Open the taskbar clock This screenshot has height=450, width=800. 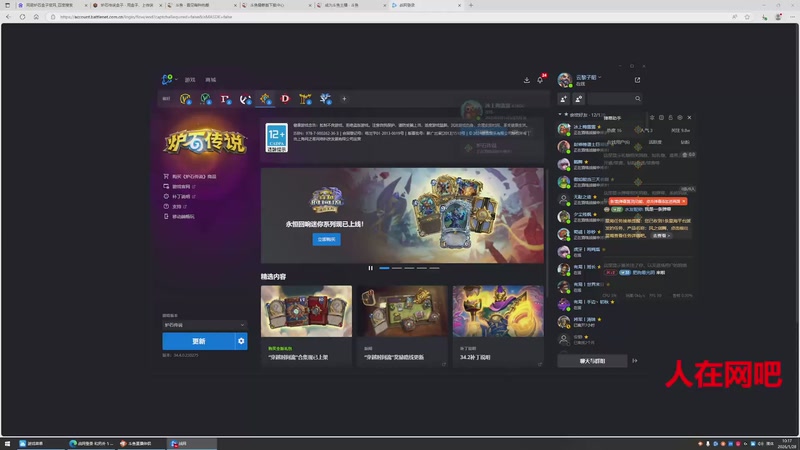coord(787,444)
